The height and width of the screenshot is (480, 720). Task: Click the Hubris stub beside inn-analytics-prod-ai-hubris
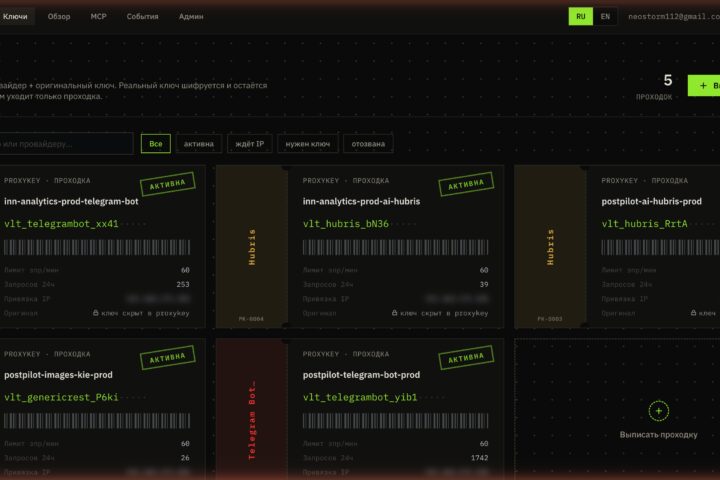tap(252, 247)
